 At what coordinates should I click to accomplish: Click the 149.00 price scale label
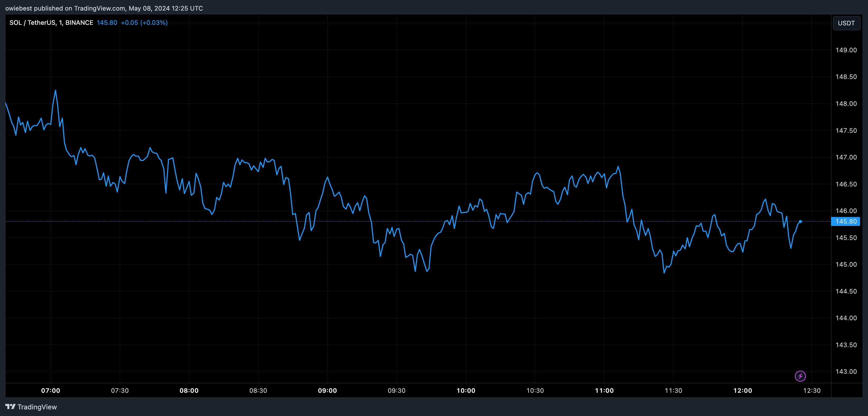click(846, 50)
